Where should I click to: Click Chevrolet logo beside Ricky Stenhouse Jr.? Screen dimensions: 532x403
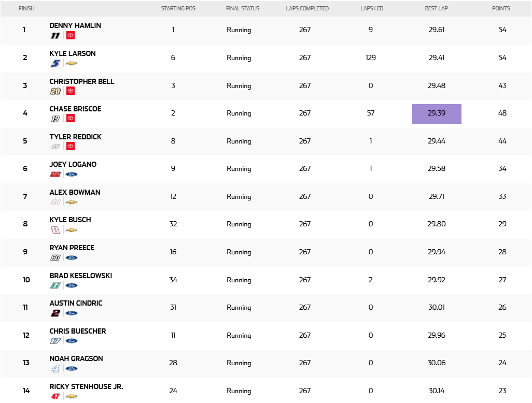(x=72, y=396)
